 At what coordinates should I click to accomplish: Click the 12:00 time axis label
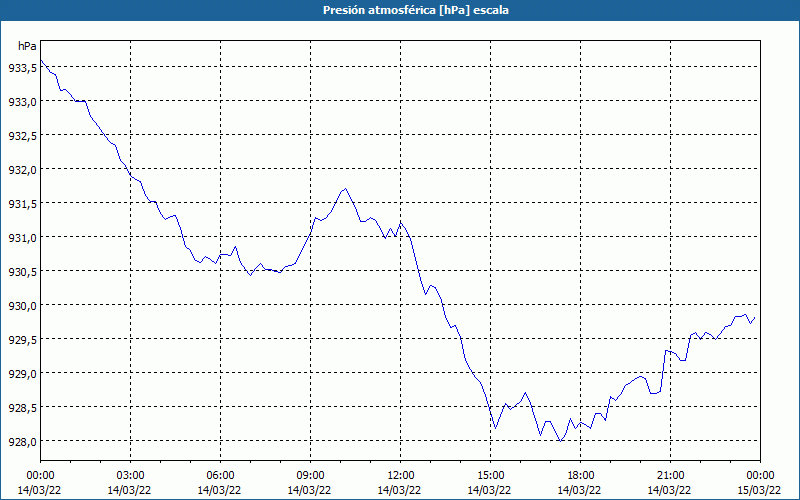tap(401, 476)
